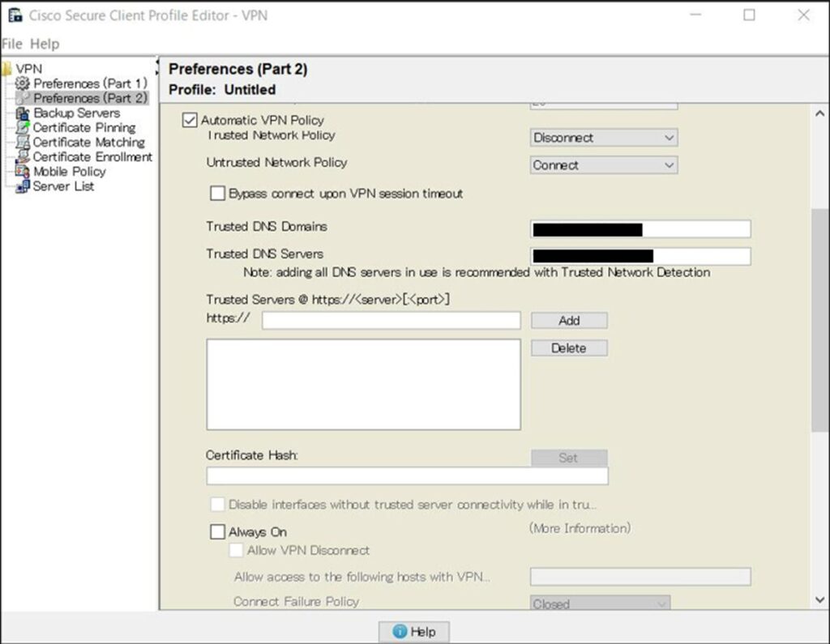Open Preferences (Part 1) in the tree

point(90,83)
